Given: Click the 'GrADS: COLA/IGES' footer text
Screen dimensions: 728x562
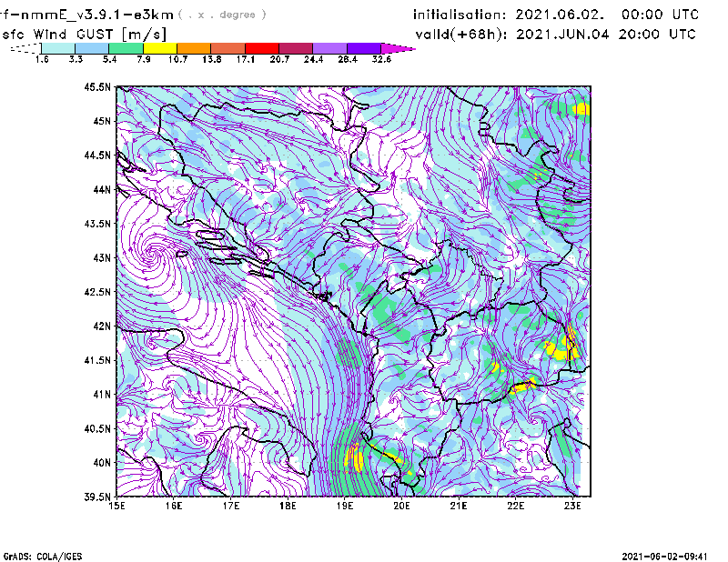Looking at the screenshot, I should point(42,557).
